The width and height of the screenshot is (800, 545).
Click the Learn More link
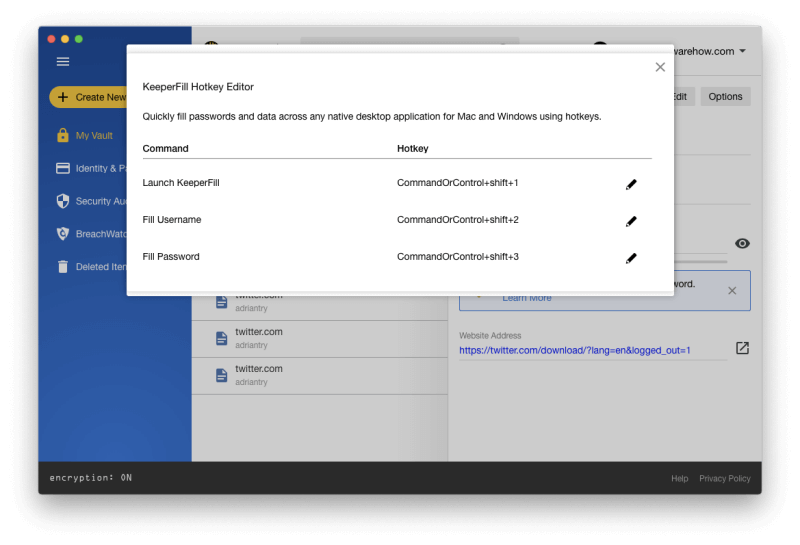point(527,299)
